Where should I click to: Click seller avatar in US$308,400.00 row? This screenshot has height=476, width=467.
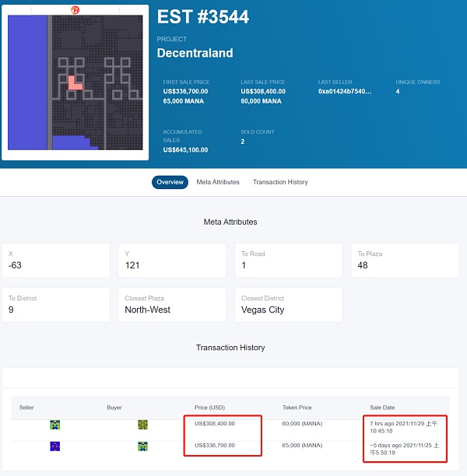click(55, 425)
